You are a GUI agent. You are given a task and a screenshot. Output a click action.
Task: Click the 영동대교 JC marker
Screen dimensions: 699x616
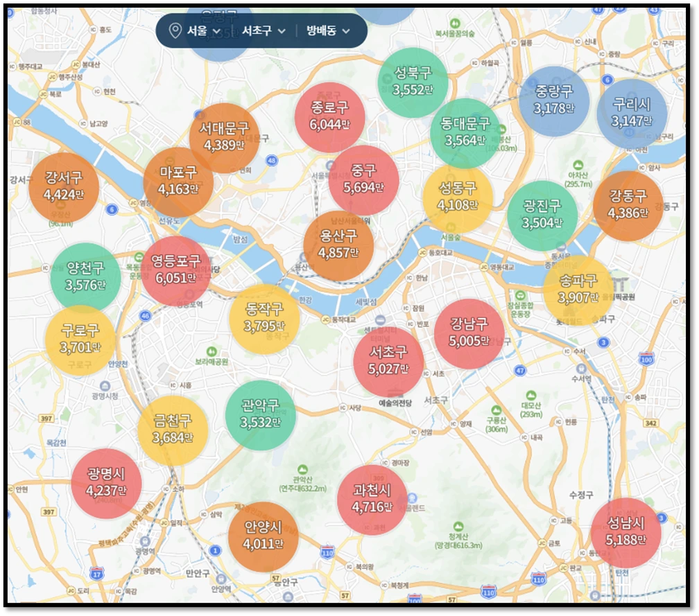pyautogui.click(x=484, y=267)
